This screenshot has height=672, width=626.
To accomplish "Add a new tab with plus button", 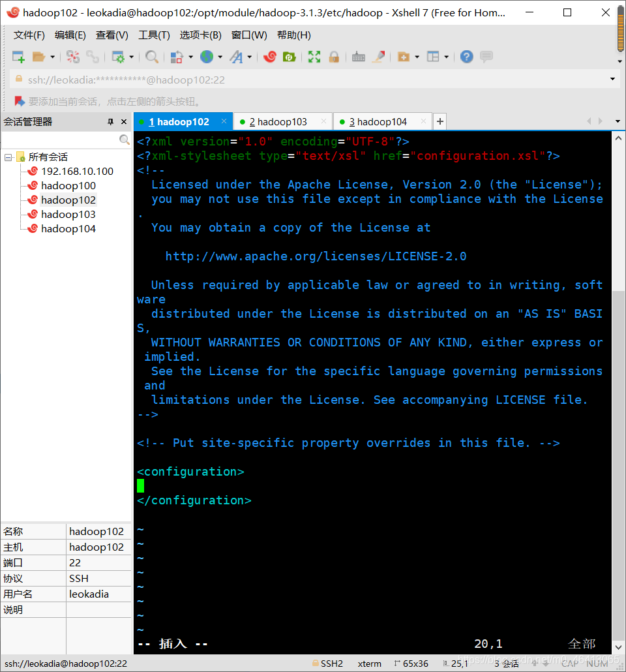I will [x=440, y=122].
